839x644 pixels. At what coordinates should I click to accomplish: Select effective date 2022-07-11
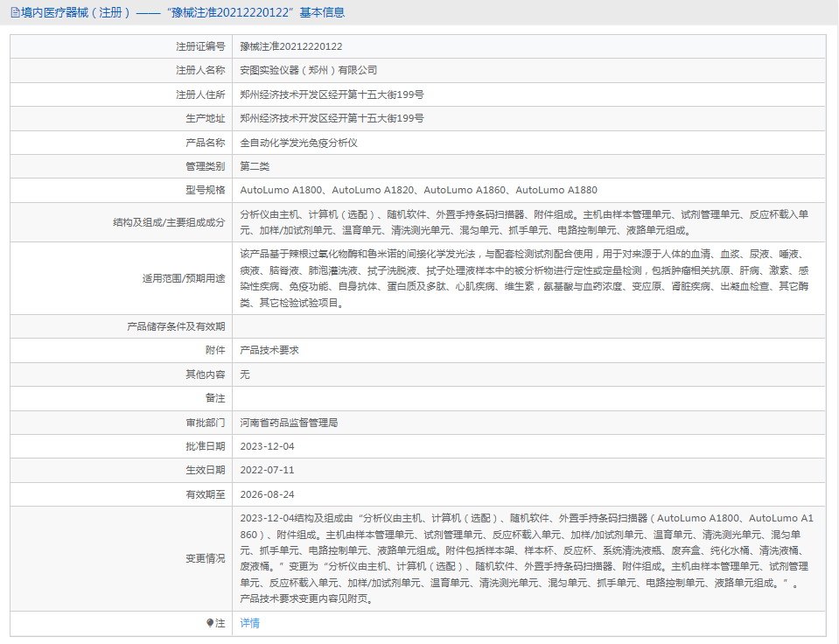coord(267,470)
